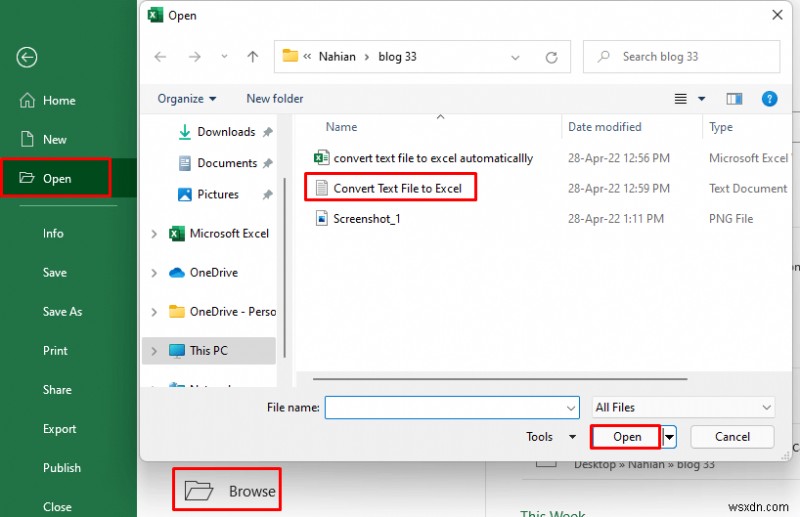
Task: Choose Close in backstage menu
Action: click(57, 507)
